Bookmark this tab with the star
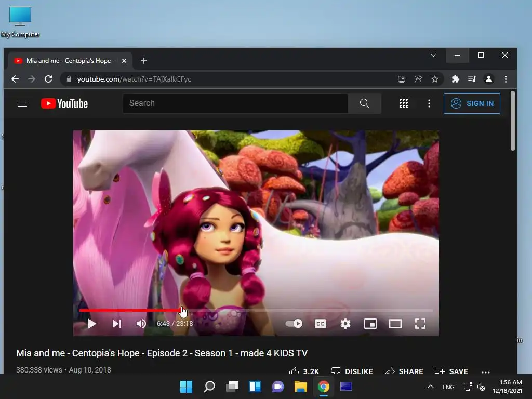This screenshot has height=399, width=532. tap(435, 79)
